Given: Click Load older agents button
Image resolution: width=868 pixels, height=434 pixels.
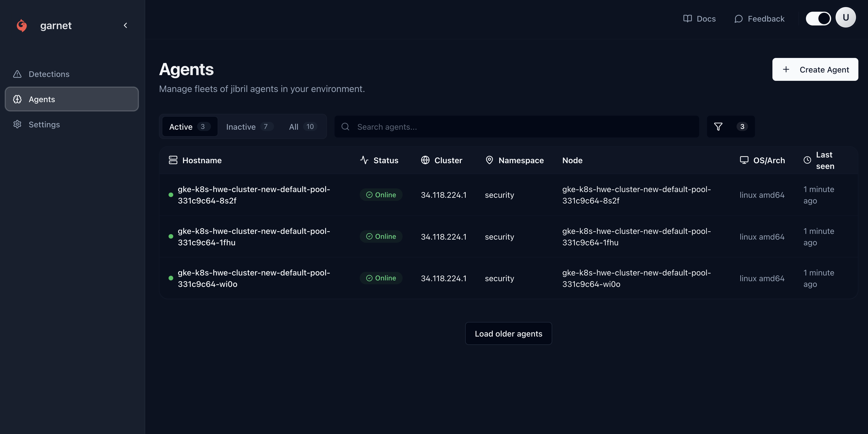Looking at the screenshot, I should coord(508,333).
